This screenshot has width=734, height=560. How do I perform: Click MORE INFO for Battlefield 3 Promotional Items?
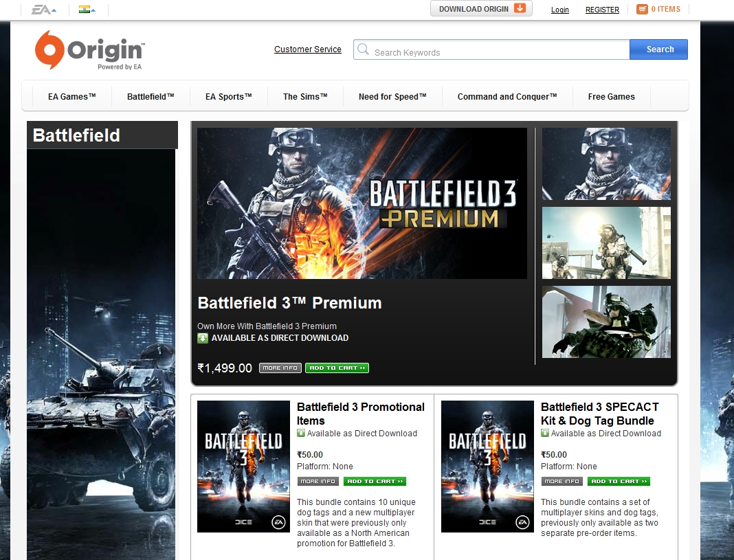[317, 481]
